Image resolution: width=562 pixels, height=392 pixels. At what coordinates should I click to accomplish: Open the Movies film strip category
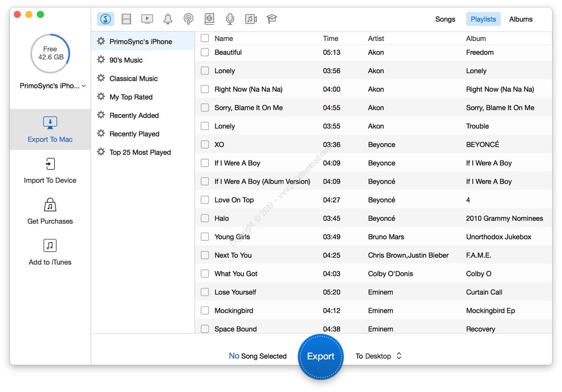coord(126,19)
